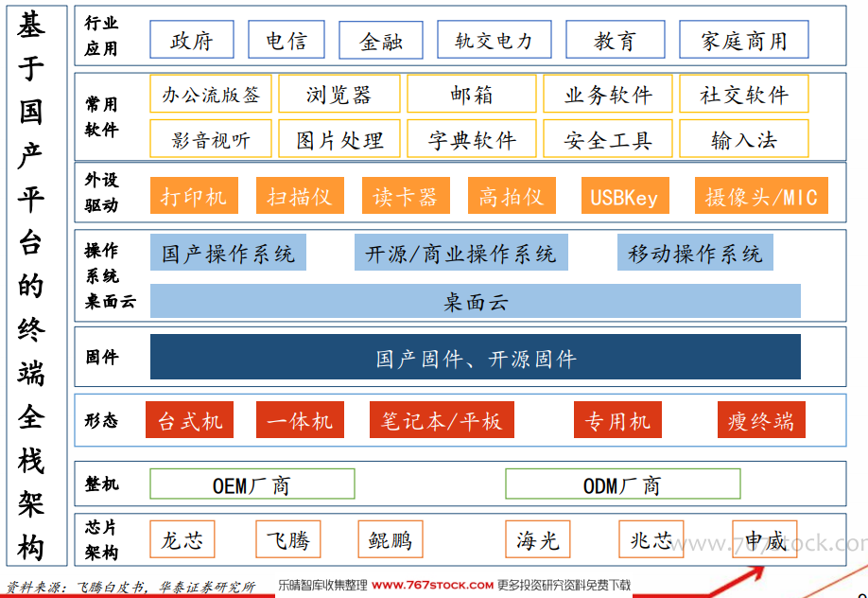Open the WWW.767STOCK.COM link
This screenshot has height=598, width=868.
click(x=432, y=585)
